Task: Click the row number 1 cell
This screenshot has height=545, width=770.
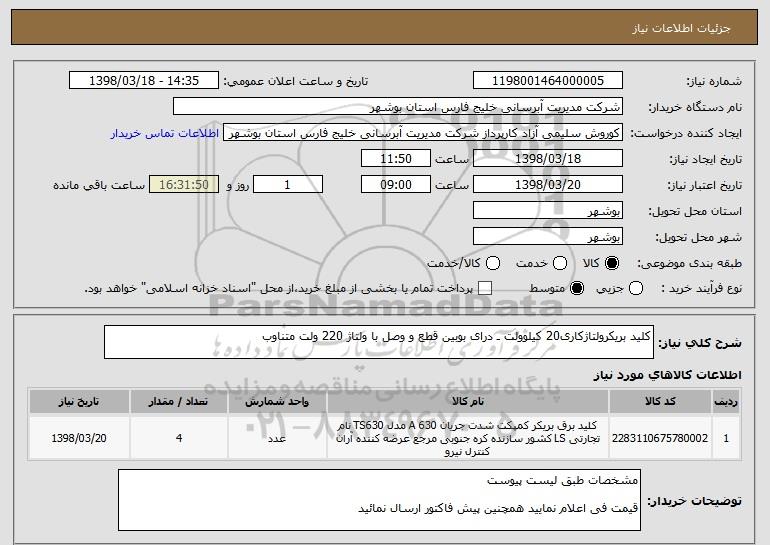Action: 726,438
